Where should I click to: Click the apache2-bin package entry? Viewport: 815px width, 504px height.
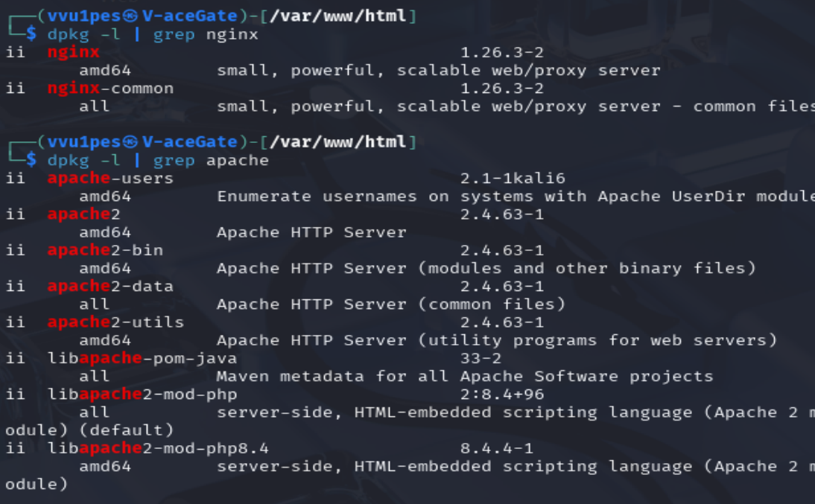[105, 250]
